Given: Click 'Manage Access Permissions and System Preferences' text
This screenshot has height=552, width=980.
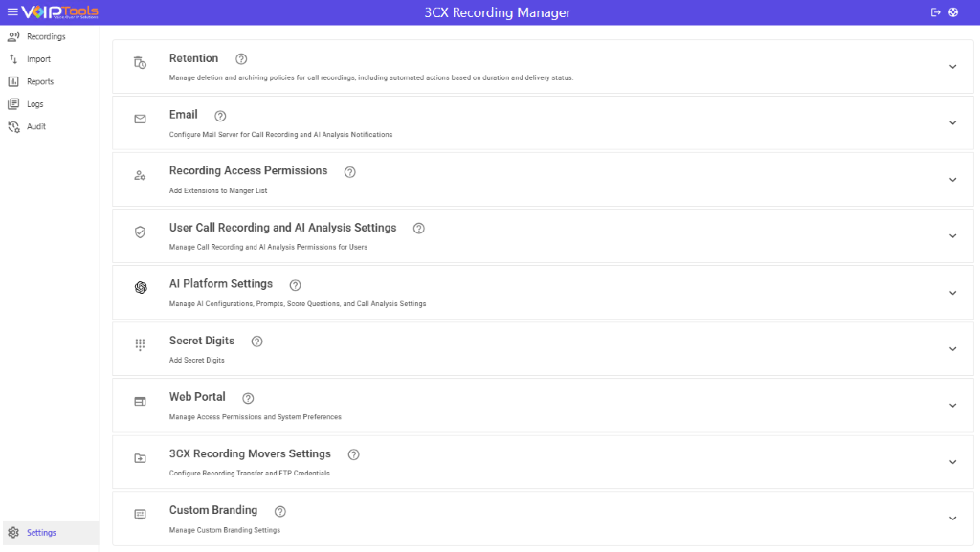Looking at the screenshot, I should point(256,417).
